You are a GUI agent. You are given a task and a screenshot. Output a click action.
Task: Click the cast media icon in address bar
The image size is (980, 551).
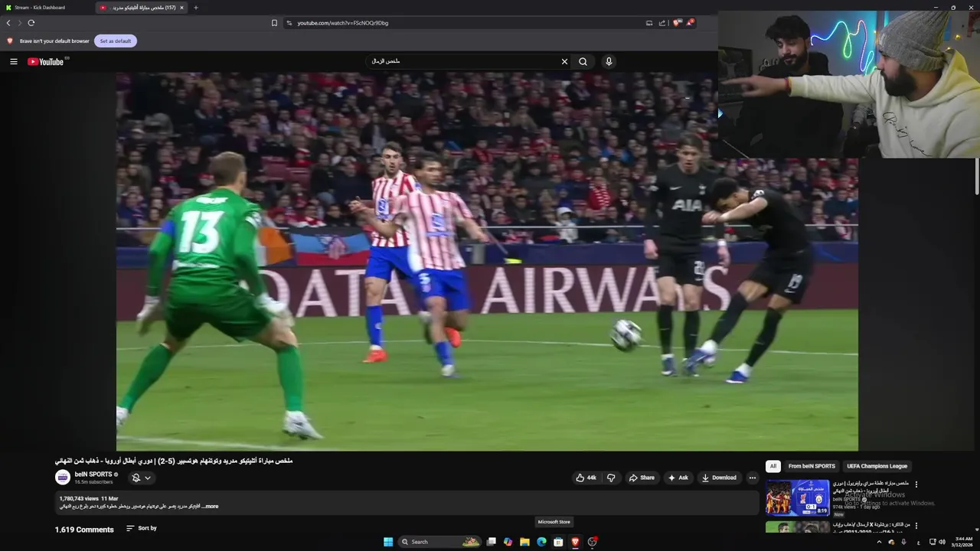pos(649,23)
